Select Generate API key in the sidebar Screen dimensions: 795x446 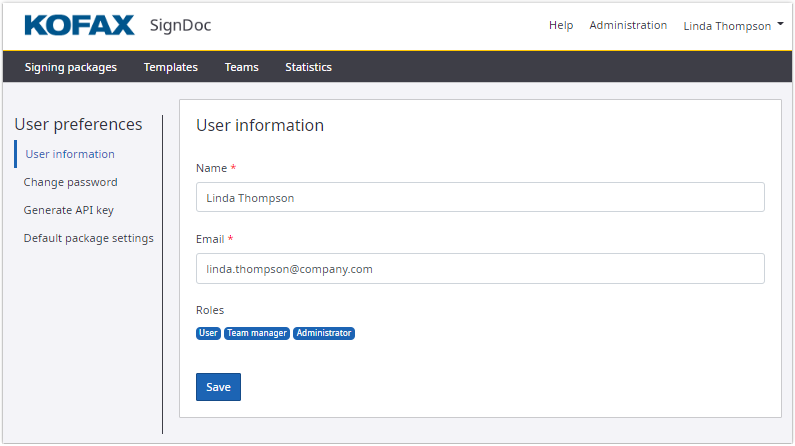coord(69,210)
